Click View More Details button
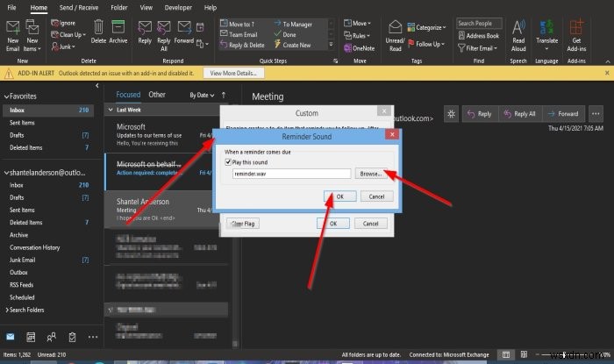614x364 pixels. point(233,73)
